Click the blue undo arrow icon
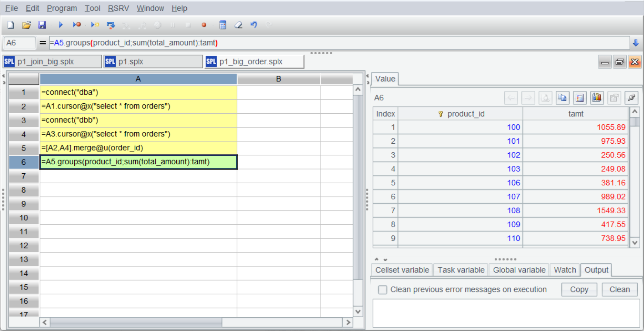Image resolution: width=644 pixels, height=331 pixels. point(254,25)
